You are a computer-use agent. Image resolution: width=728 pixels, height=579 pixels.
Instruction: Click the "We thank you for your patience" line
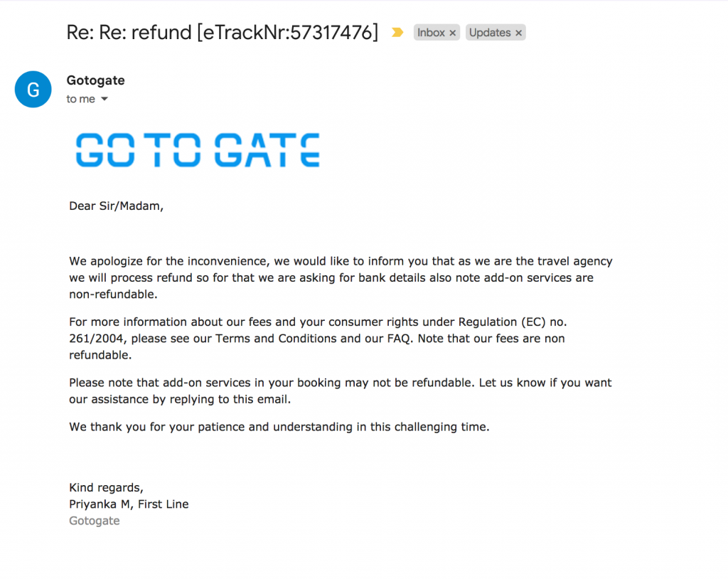pos(279,427)
